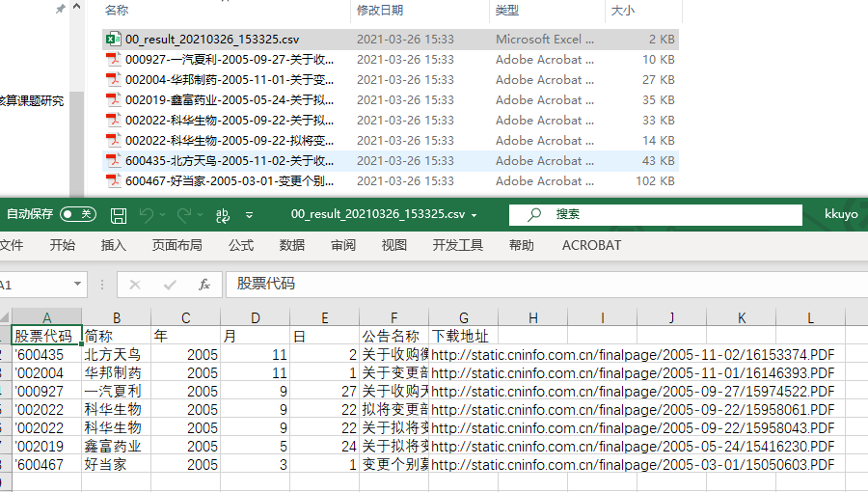Open the Undo history dropdown
Screen dimensions: 868x492
coord(162,215)
